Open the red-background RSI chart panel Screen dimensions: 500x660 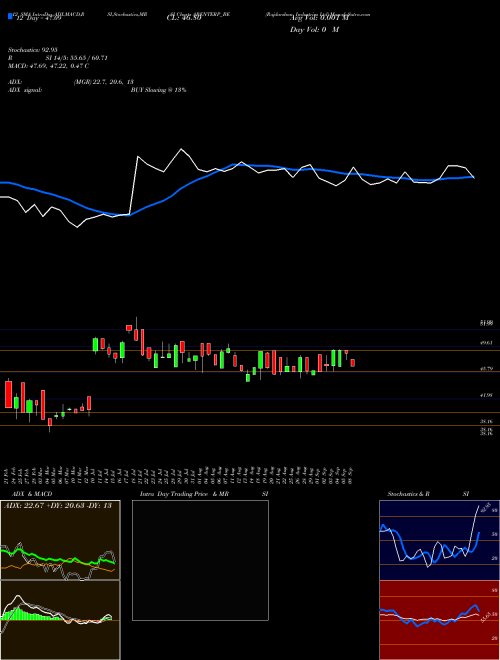(439, 620)
